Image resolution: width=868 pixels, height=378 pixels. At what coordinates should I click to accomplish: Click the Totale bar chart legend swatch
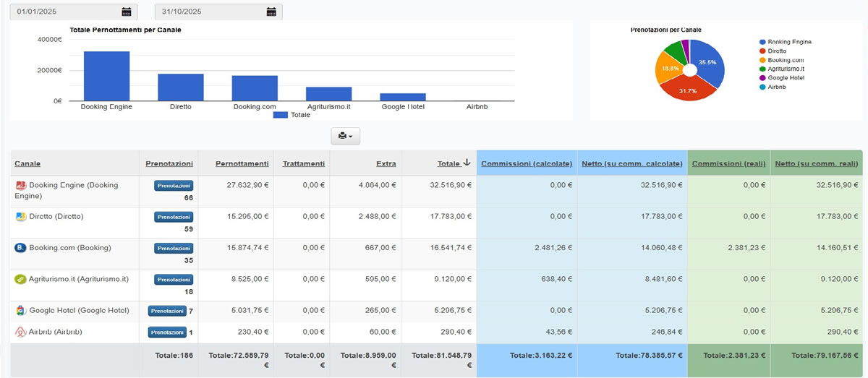(x=281, y=115)
